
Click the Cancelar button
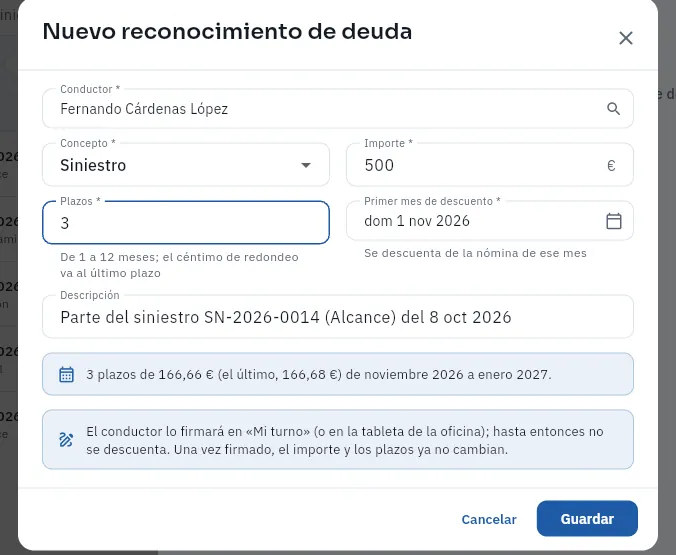pos(489,519)
